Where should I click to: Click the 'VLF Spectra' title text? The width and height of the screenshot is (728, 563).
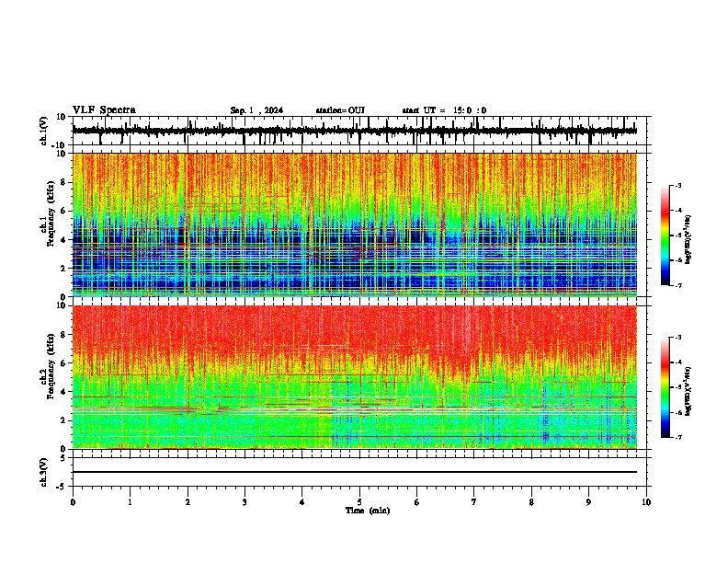104,110
